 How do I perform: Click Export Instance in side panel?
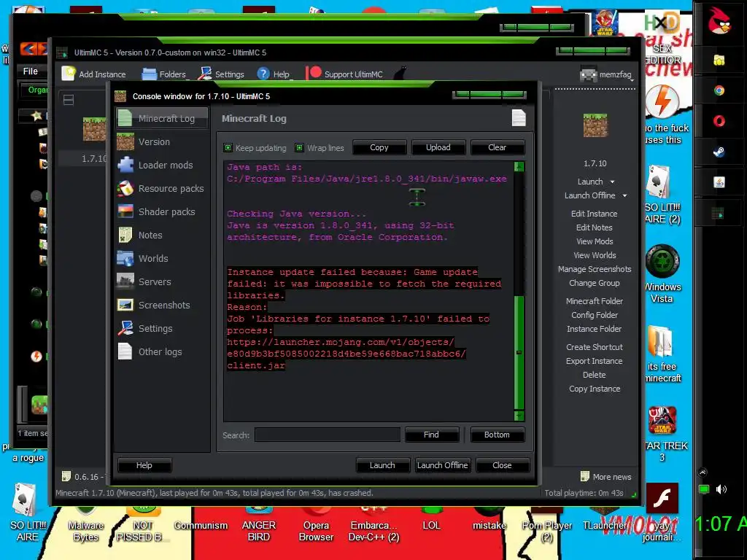[x=594, y=361]
